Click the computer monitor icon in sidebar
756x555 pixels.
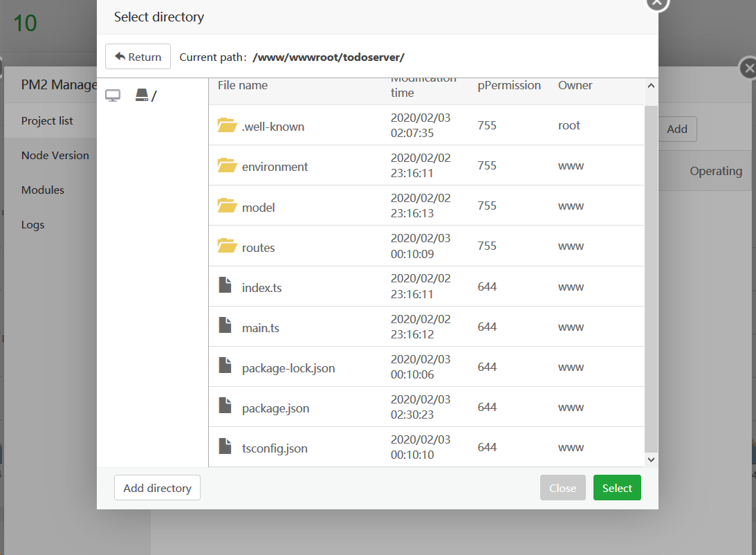pos(113,95)
